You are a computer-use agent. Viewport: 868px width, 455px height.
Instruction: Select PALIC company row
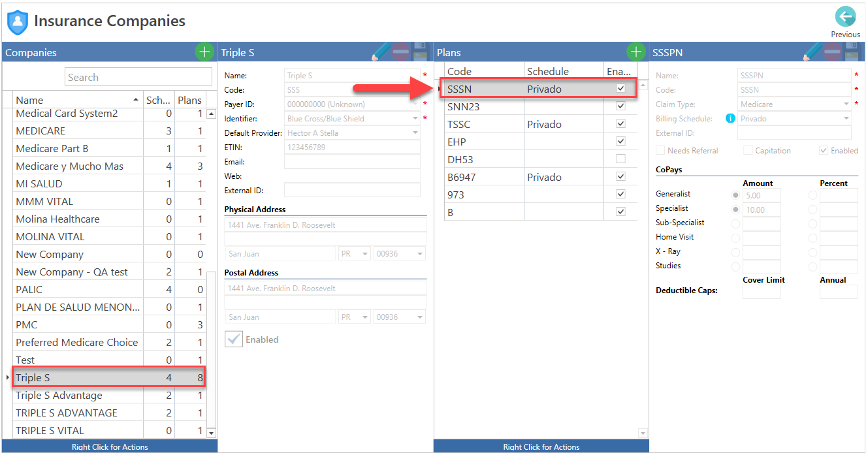tap(109, 290)
